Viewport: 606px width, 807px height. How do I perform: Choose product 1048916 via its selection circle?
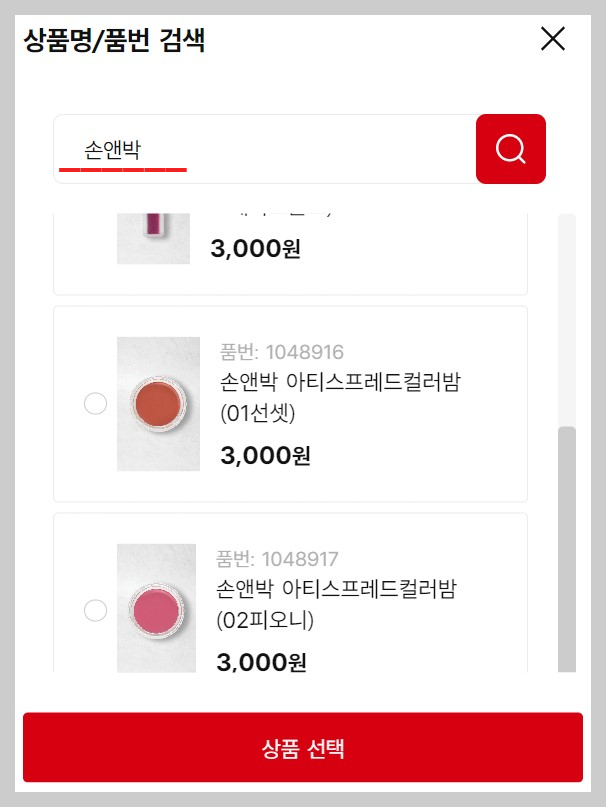[x=95, y=403]
